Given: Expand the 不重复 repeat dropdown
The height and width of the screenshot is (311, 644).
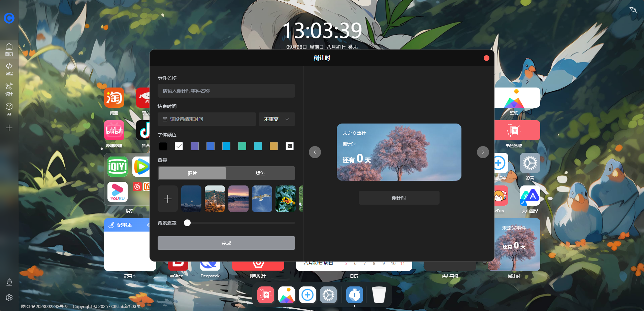Looking at the screenshot, I should (x=277, y=119).
